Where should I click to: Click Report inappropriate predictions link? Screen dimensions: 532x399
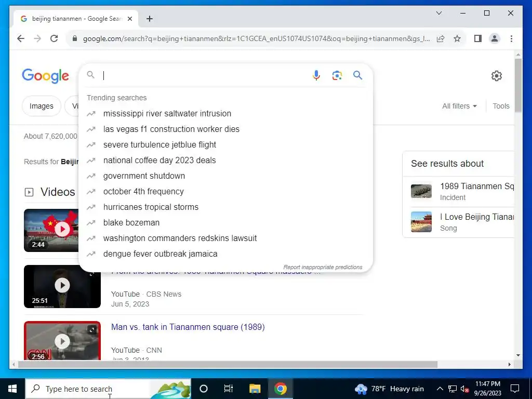pos(323,267)
